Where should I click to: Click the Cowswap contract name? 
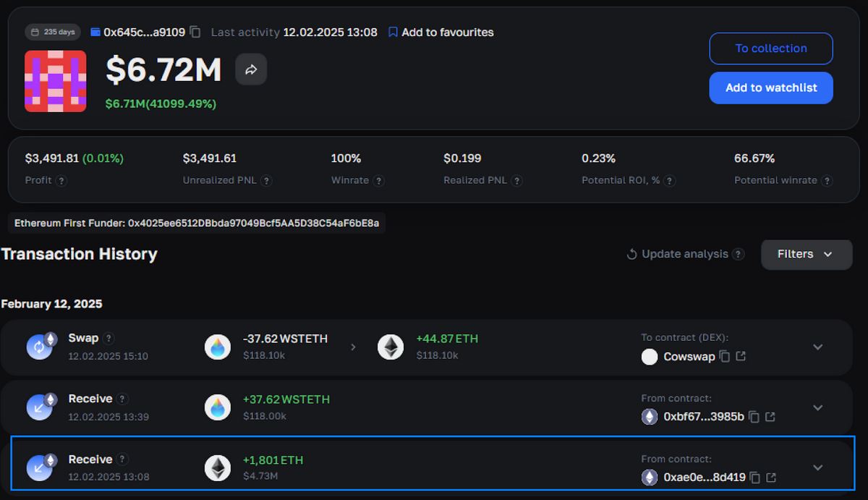coord(689,357)
